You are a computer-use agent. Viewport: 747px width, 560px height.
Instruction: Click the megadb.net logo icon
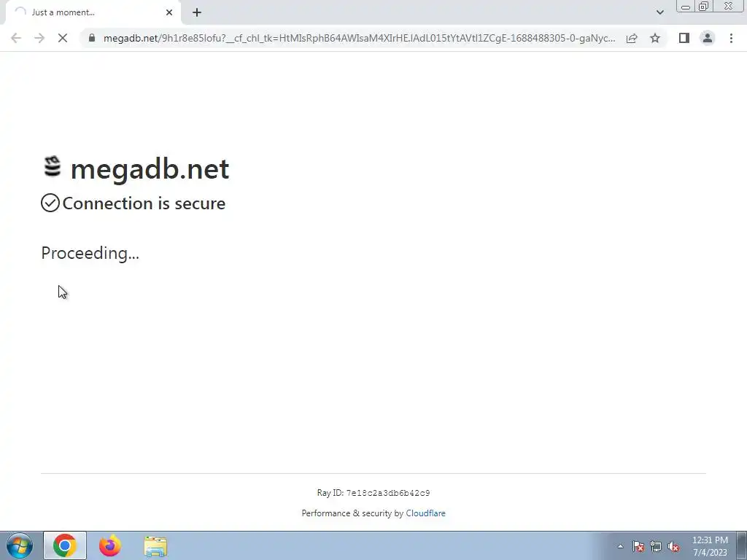coord(53,167)
